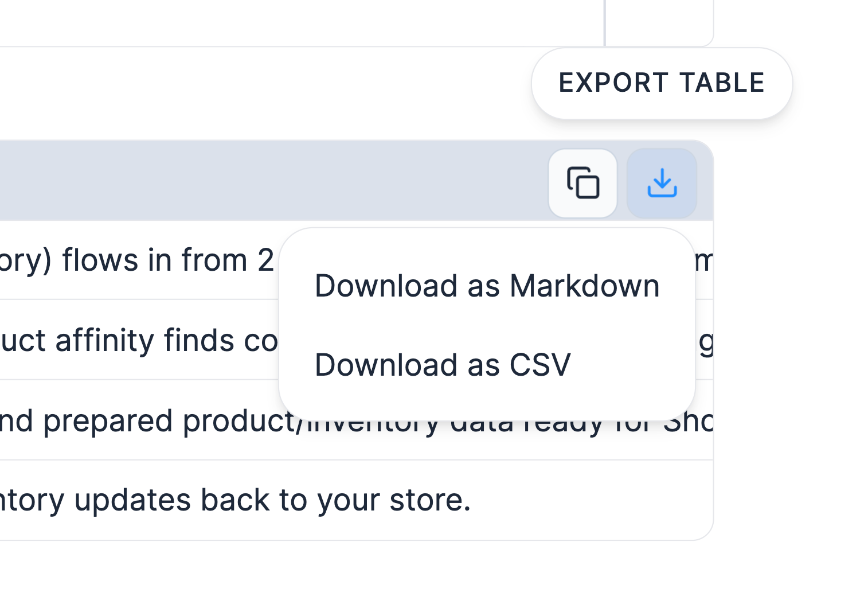Click the EXPORT TABLE tooltip label
Image resolution: width=868 pixels, height=608 pixels.
pos(662,83)
